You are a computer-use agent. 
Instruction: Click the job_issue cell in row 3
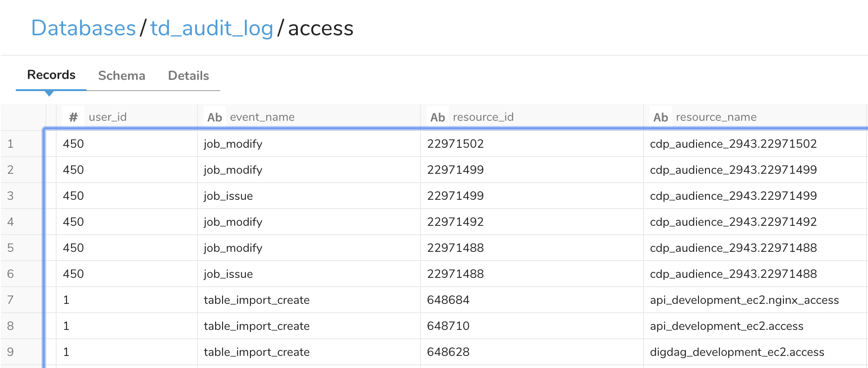click(228, 196)
